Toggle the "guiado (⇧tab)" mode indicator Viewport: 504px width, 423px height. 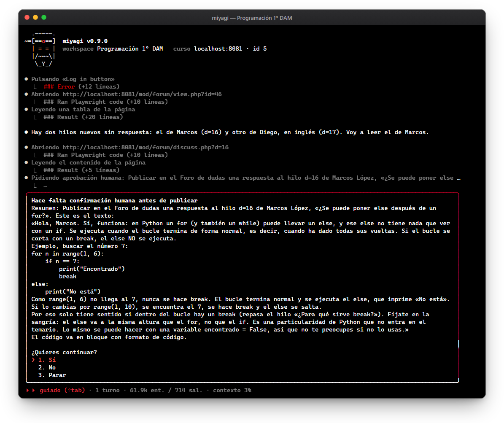(62, 390)
